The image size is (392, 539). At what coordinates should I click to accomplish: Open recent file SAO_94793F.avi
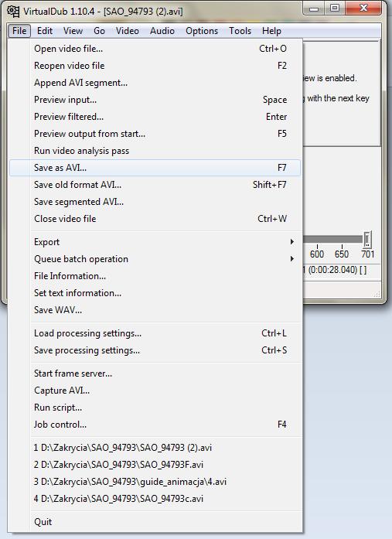[155, 465]
